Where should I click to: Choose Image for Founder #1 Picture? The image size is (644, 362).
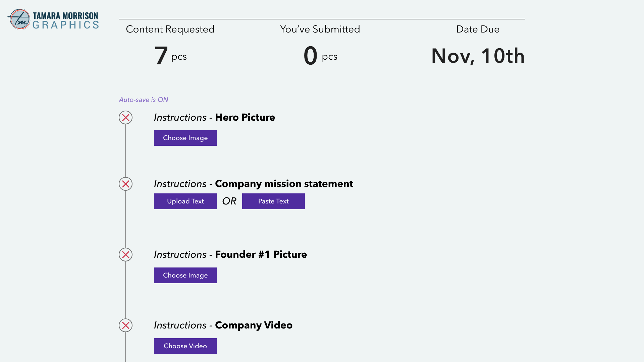click(185, 276)
